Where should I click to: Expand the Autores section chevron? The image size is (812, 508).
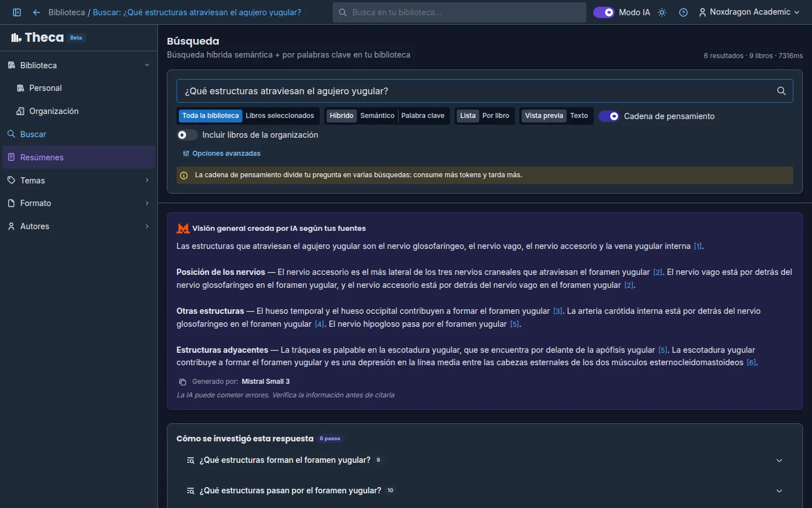tap(147, 226)
